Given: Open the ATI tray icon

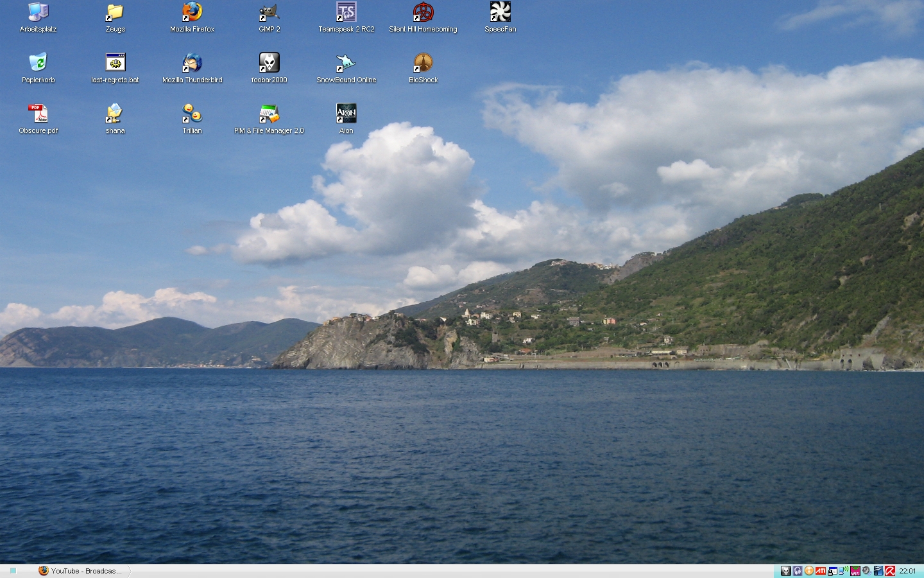Looking at the screenshot, I should pyautogui.click(x=821, y=571).
